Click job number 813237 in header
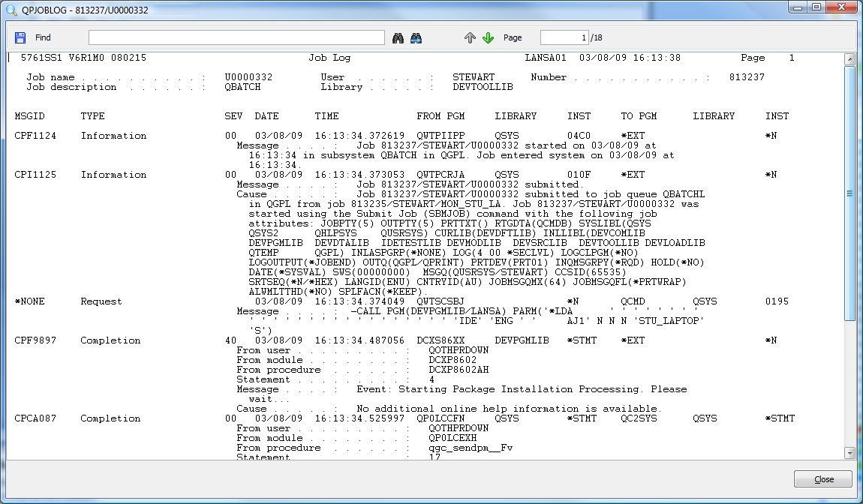This screenshot has height=504, width=863. [x=747, y=77]
